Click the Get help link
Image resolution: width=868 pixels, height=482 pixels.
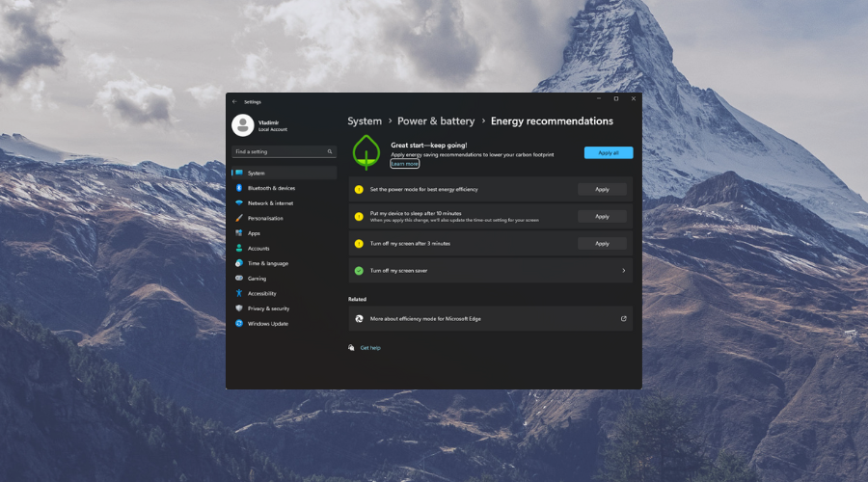point(370,348)
